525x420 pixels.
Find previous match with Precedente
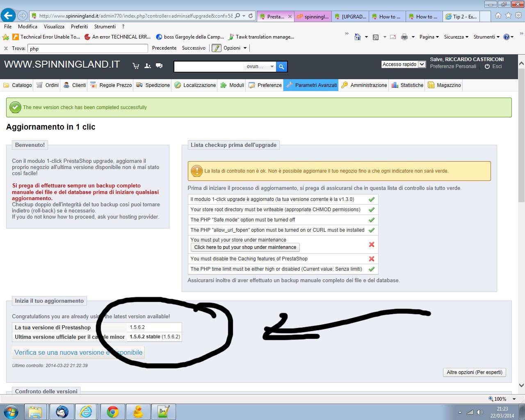pos(164,48)
